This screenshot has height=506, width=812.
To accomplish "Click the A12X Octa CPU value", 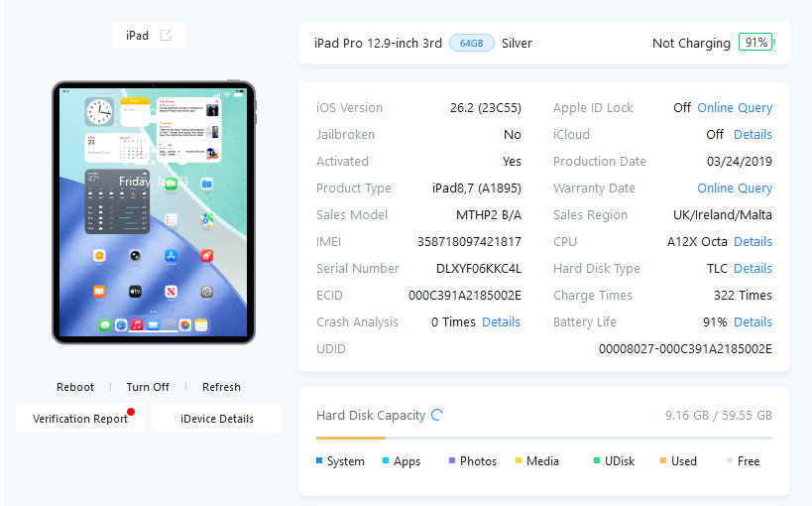I will pos(697,242).
